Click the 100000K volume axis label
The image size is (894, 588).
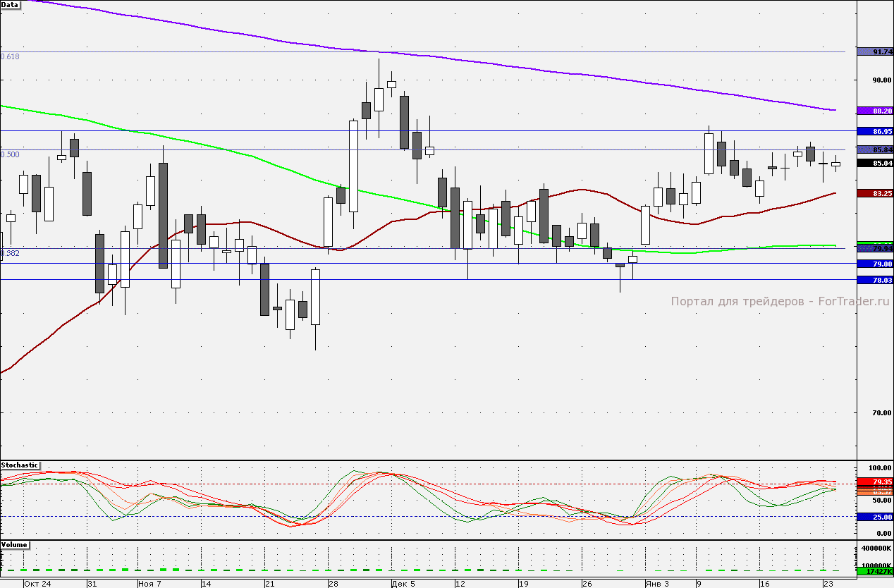[877, 565]
